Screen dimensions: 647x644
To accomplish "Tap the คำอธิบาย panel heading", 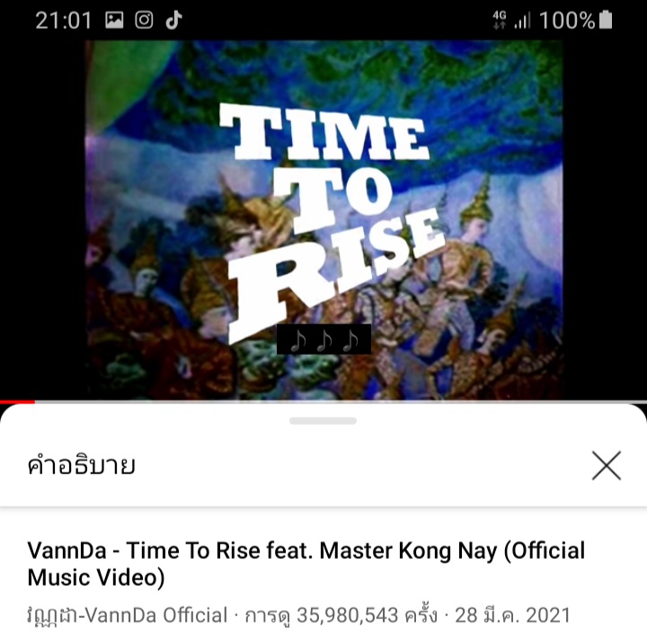I will 81,466.
